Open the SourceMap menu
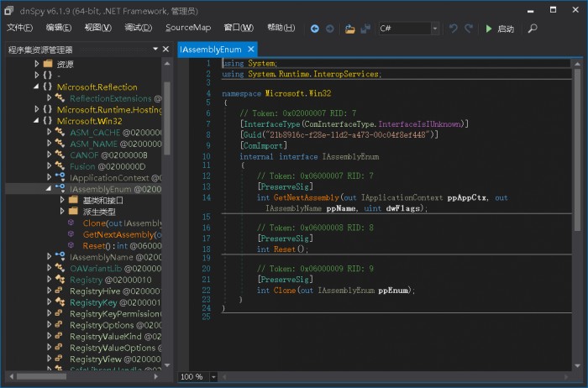 click(x=188, y=28)
